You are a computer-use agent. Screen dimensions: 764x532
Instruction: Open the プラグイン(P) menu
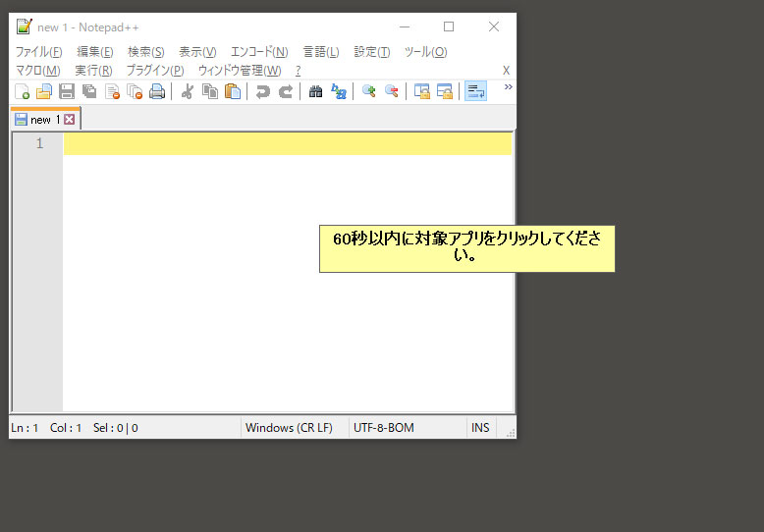click(155, 71)
